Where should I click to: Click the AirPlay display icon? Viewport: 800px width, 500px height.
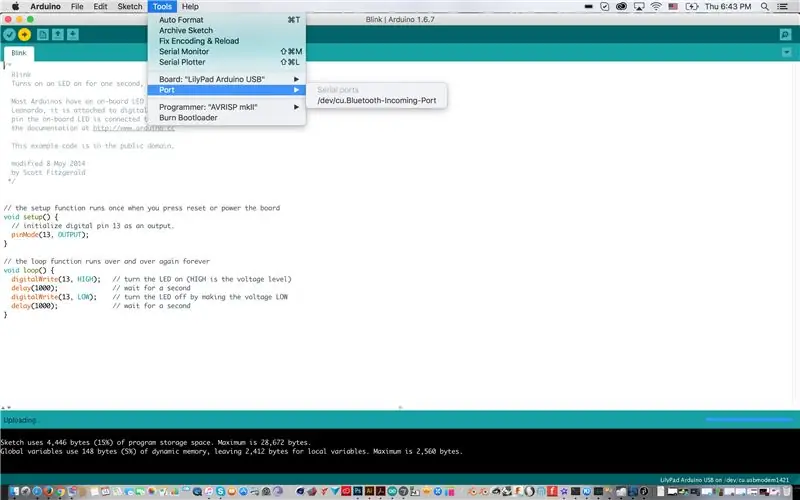(639, 6)
